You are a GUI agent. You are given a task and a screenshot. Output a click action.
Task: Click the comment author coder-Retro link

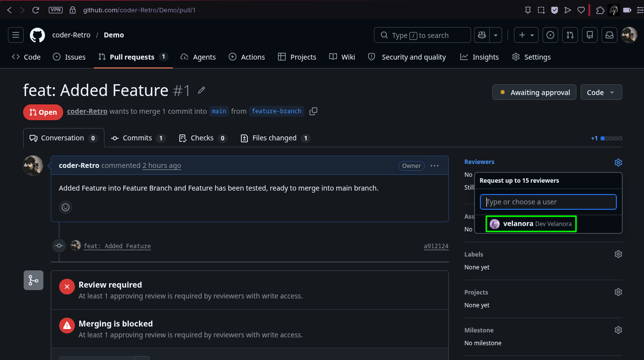pyautogui.click(x=79, y=165)
